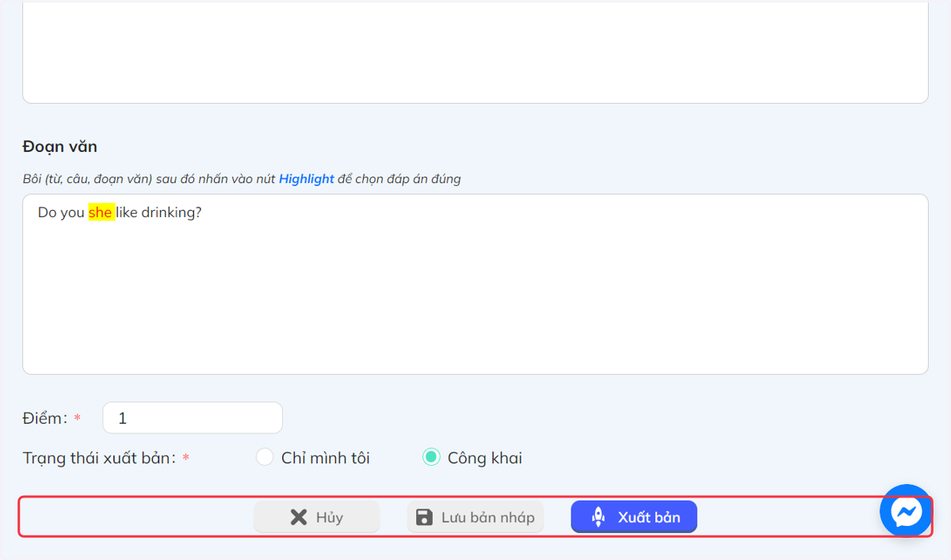The height and width of the screenshot is (560, 951).
Task: Open the Messenger chat bubble icon
Action: point(906,511)
